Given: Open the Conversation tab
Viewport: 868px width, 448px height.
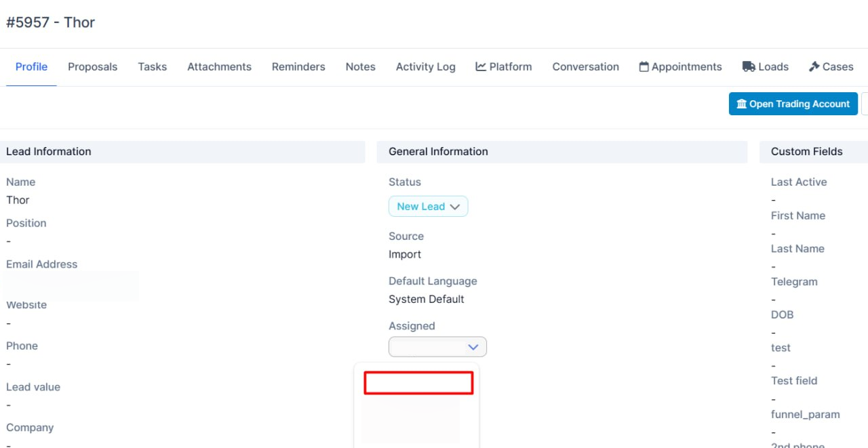Looking at the screenshot, I should click(585, 66).
